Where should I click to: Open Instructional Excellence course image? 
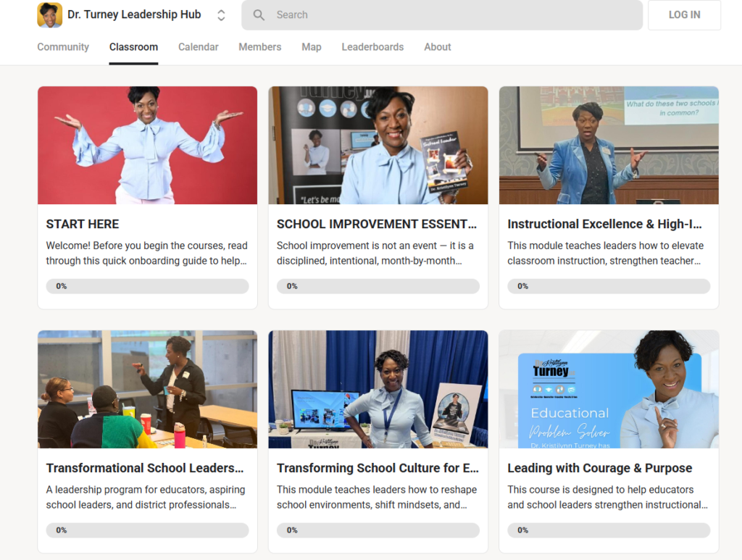point(609,146)
